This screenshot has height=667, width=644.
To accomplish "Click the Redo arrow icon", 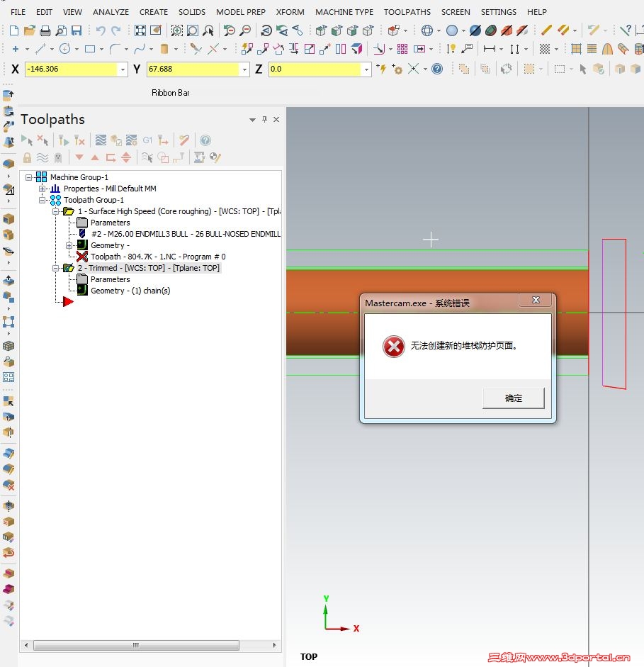I will tap(115, 30).
